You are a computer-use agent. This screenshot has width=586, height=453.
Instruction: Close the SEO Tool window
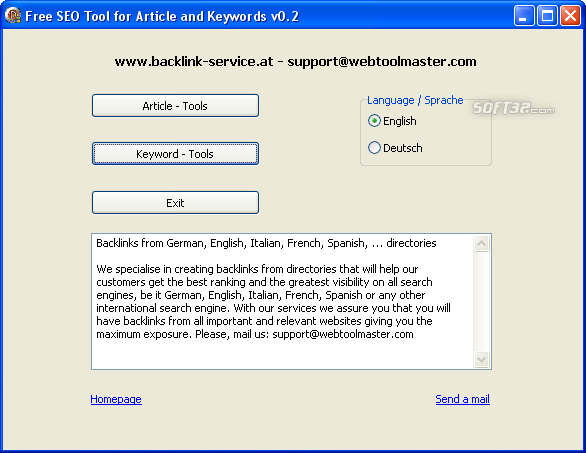(x=570, y=16)
